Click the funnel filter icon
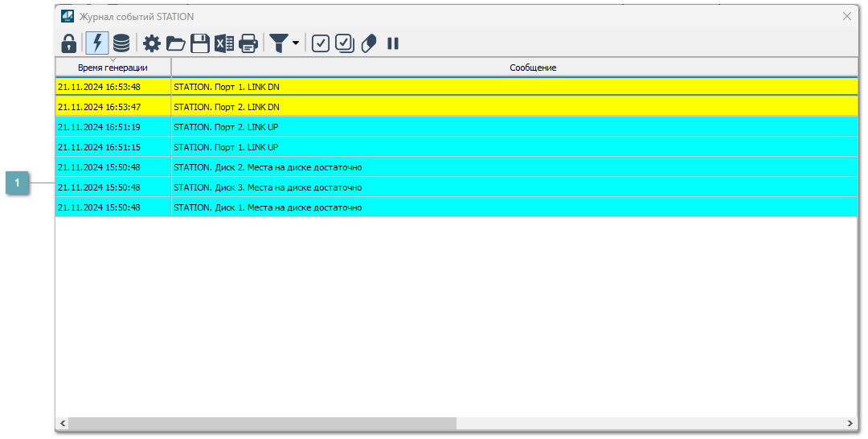The height and width of the screenshot is (439, 868). point(279,43)
